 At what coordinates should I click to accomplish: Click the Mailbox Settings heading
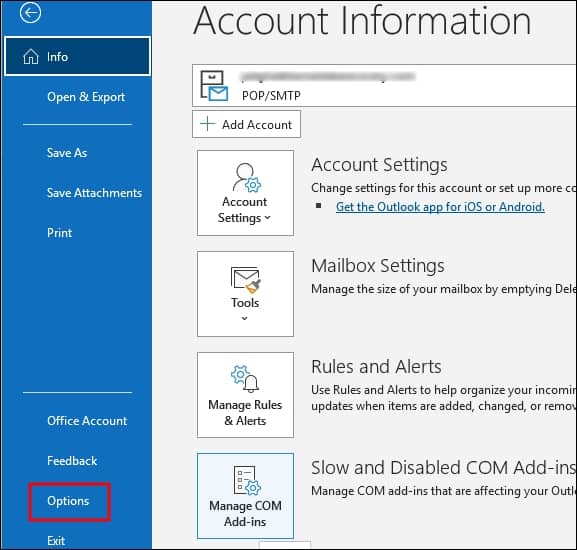378,266
